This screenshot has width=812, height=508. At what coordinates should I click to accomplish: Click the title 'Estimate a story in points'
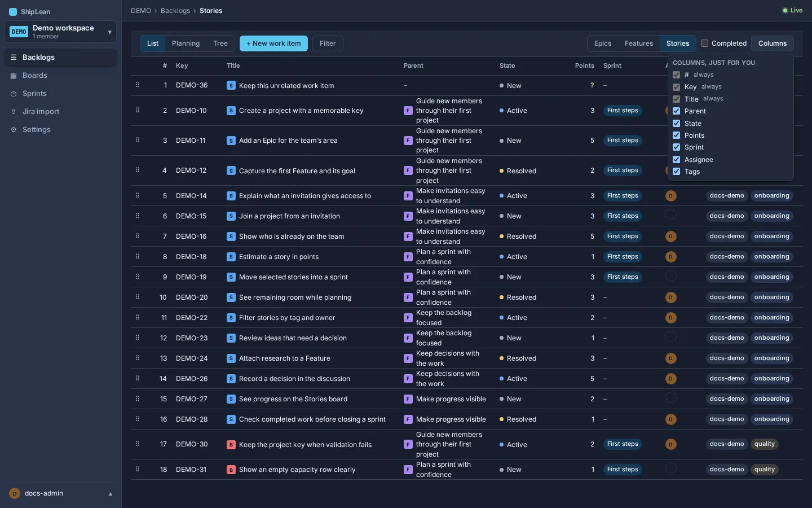279,257
